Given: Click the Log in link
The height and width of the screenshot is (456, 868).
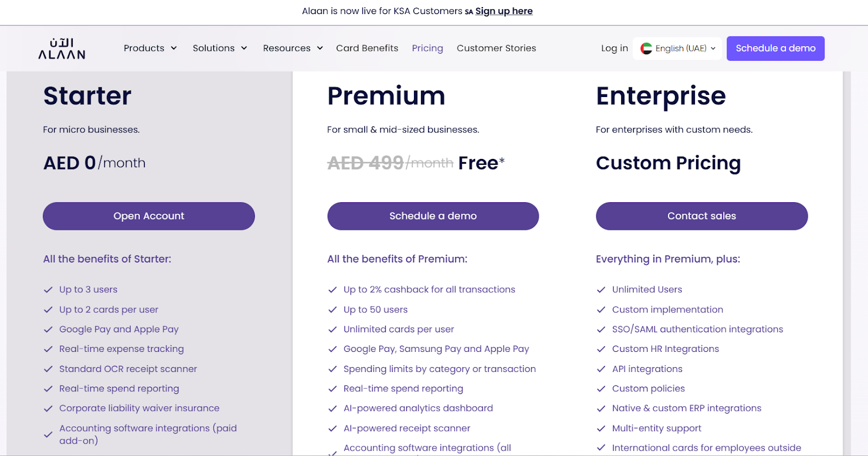Looking at the screenshot, I should click(615, 48).
